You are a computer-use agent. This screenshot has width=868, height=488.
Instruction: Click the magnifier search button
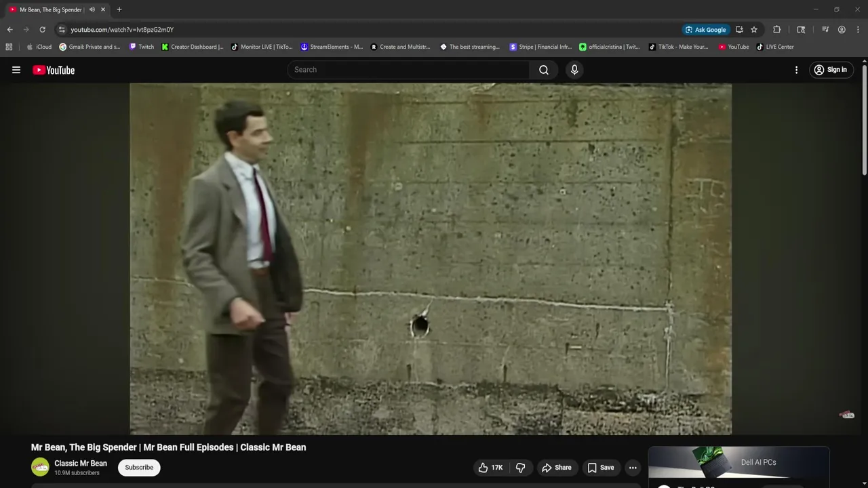[x=544, y=70]
